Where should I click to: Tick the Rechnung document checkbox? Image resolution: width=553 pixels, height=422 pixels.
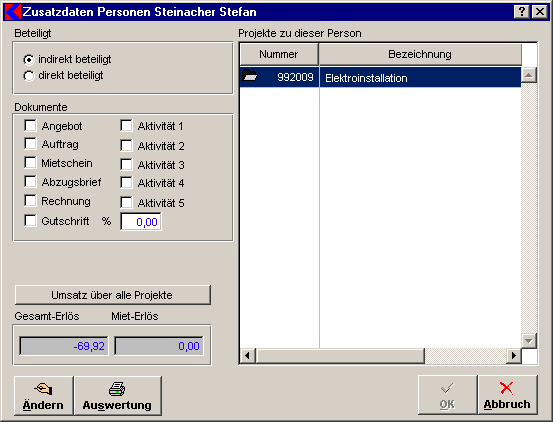tap(30, 200)
